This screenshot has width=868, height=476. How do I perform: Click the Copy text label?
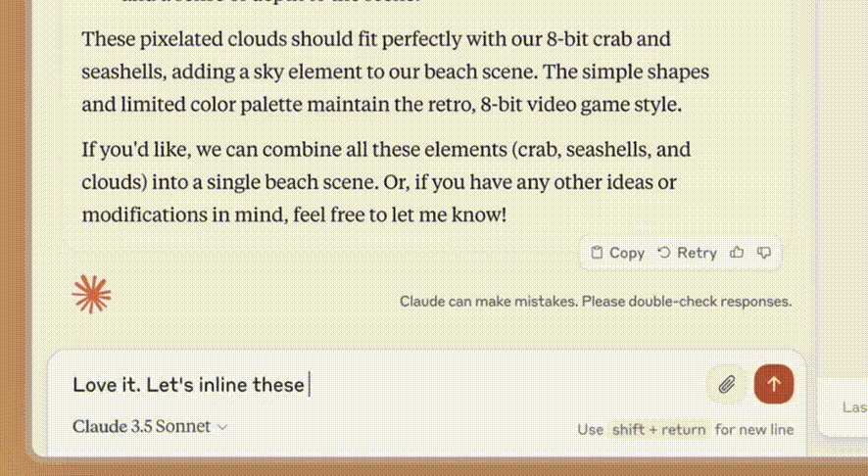[627, 253]
